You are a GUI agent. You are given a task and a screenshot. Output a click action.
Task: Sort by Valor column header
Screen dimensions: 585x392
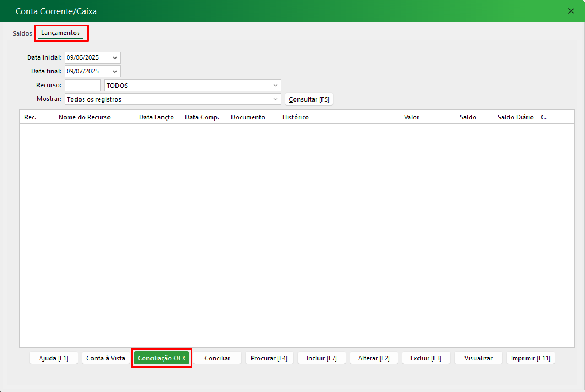(412, 117)
